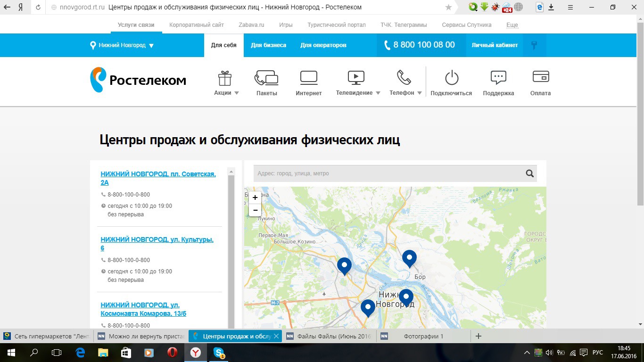Open Opera from the taskbar
Viewport: 644px width, 362px height.
click(172, 352)
